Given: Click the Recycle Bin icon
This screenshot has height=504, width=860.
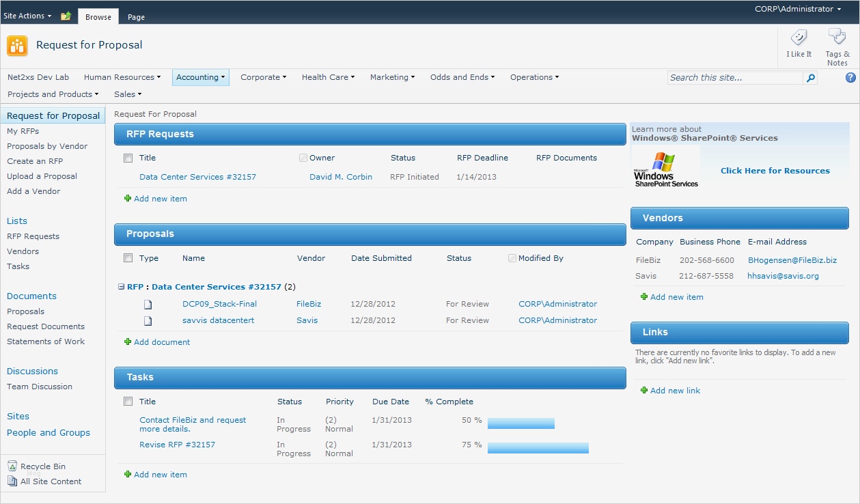Looking at the screenshot, I should pos(12,466).
